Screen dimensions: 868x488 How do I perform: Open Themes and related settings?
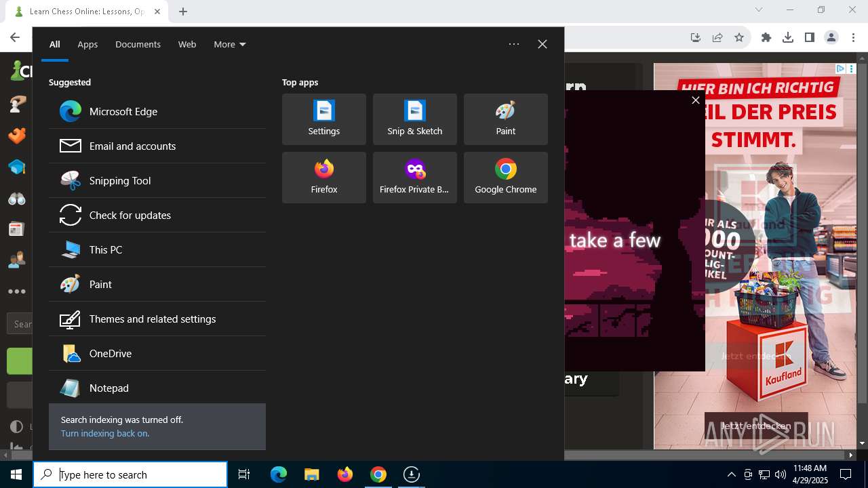pyautogui.click(x=157, y=319)
